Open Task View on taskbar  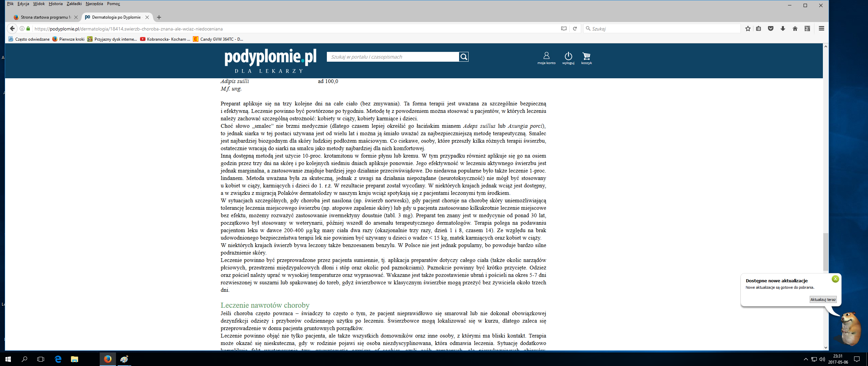(x=41, y=359)
